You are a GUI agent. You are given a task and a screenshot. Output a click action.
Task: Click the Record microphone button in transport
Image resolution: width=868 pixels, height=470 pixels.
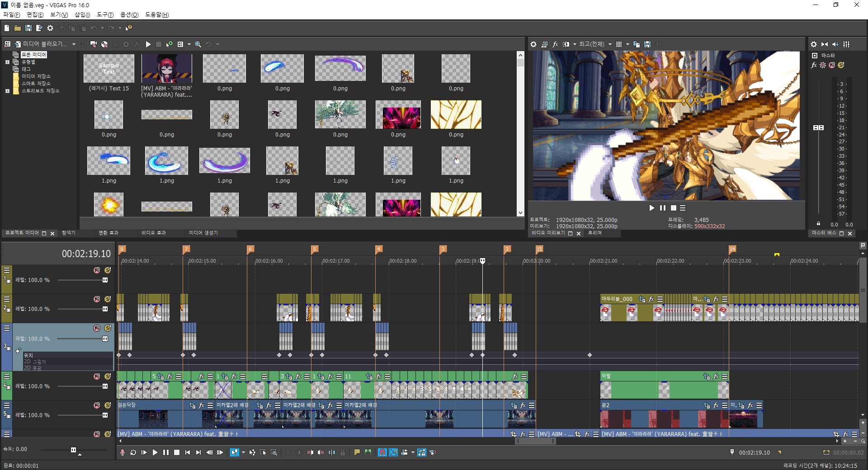pos(122,452)
